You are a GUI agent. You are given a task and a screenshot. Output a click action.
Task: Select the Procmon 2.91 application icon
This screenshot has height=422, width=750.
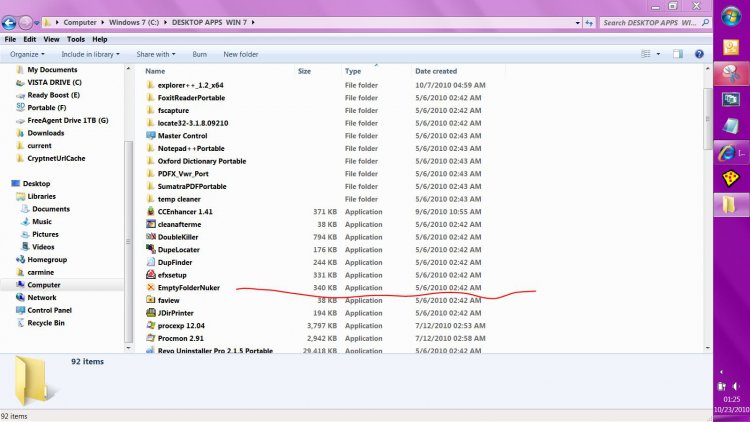pyautogui.click(x=151, y=338)
